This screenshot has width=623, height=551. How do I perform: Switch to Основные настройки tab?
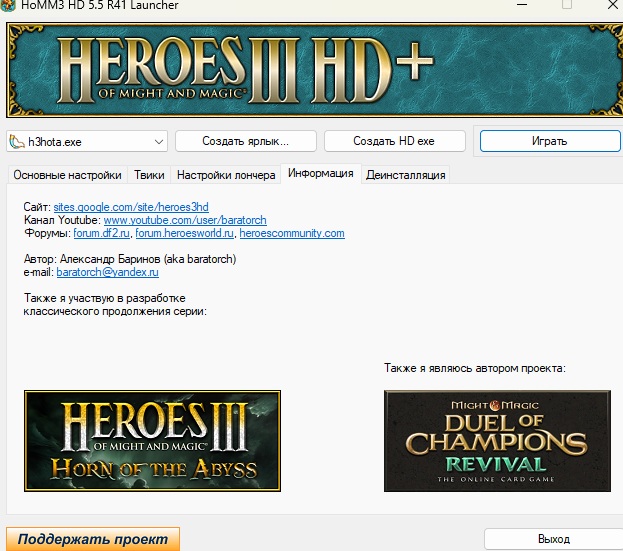pos(67,175)
